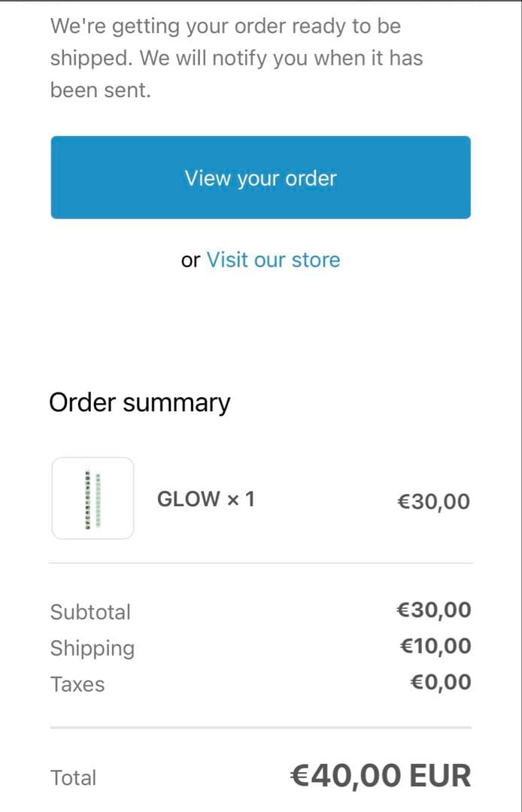Viewport: 522px width, 812px height.
Task: Click the total amount €40,00 EUR
Action: coord(380,776)
